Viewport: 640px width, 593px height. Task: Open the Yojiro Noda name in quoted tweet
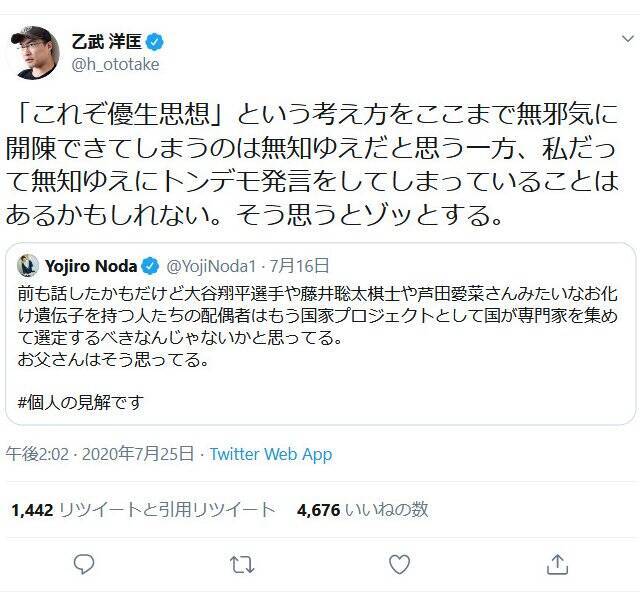(91, 266)
